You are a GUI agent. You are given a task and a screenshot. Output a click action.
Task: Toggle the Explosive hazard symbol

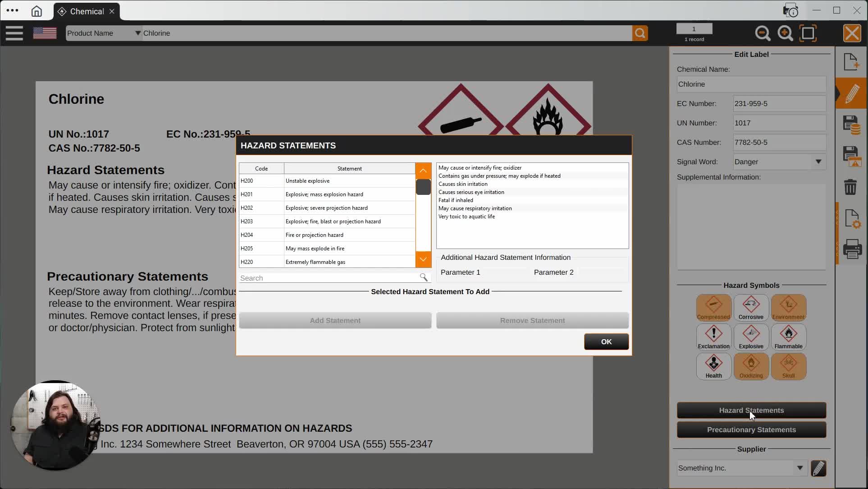(x=751, y=337)
